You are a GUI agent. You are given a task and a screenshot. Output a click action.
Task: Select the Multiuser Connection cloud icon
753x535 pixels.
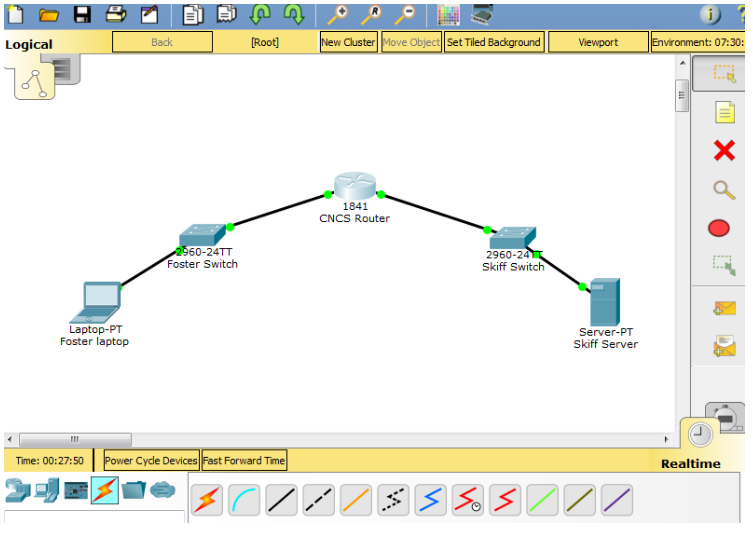click(x=162, y=490)
